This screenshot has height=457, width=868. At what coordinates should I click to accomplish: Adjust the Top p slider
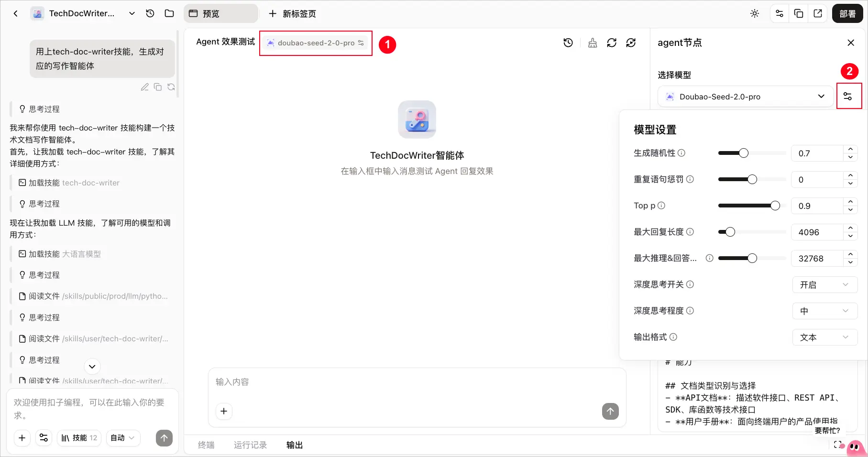[752, 206]
